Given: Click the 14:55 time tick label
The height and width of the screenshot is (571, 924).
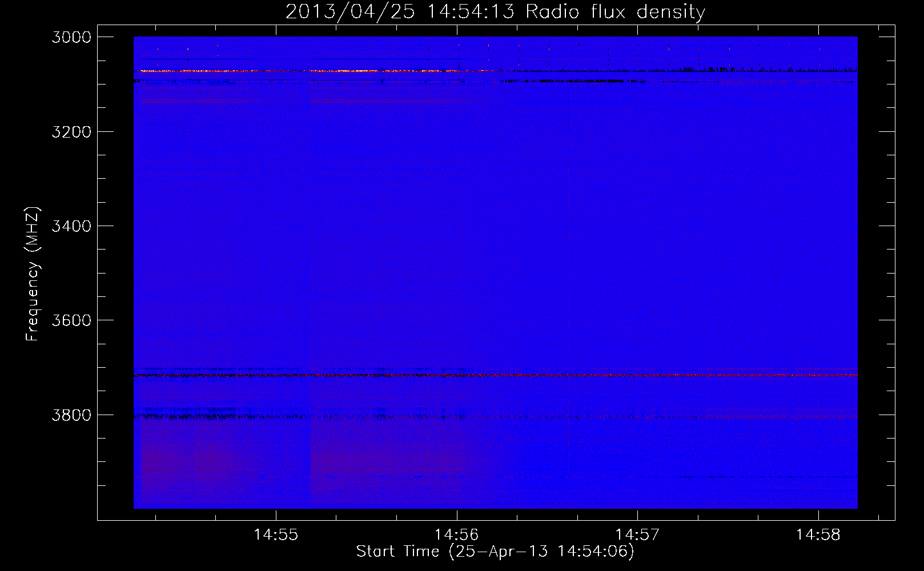Looking at the screenshot, I should (276, 535).
